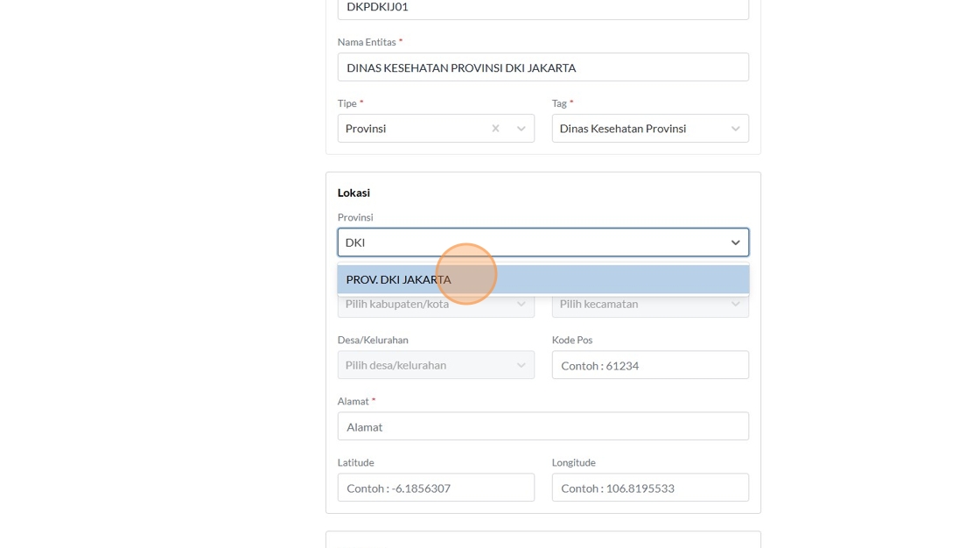Collapse the Provinsi dropdown arrow
Image resolution: width=980 pixels, height=548 pixels.
point(736,242)
